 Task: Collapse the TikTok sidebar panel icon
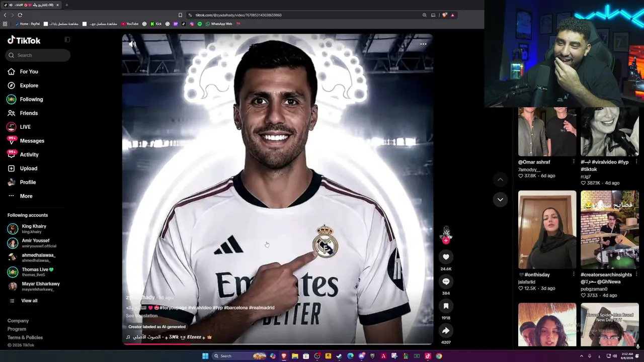[x=67, y=40]
